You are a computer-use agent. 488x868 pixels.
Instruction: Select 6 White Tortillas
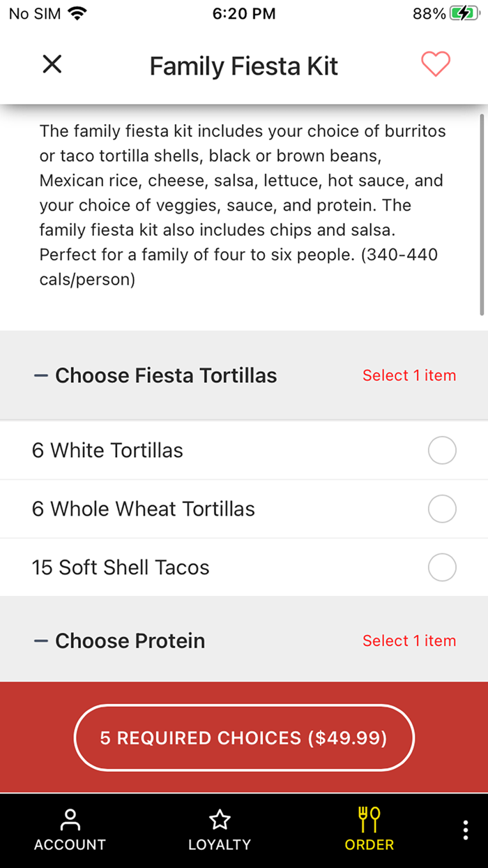(442, 450)
